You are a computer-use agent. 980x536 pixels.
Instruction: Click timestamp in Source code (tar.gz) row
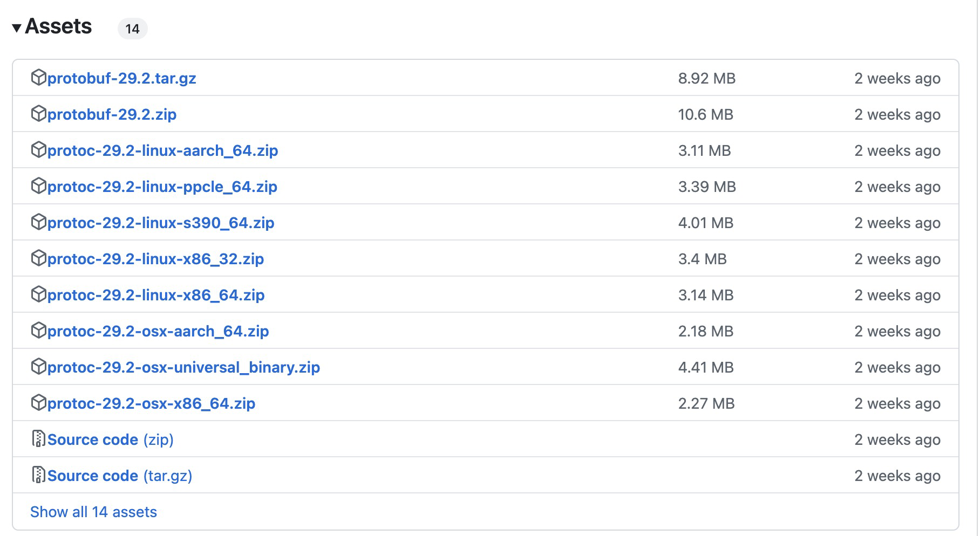(x=897, y=476)
